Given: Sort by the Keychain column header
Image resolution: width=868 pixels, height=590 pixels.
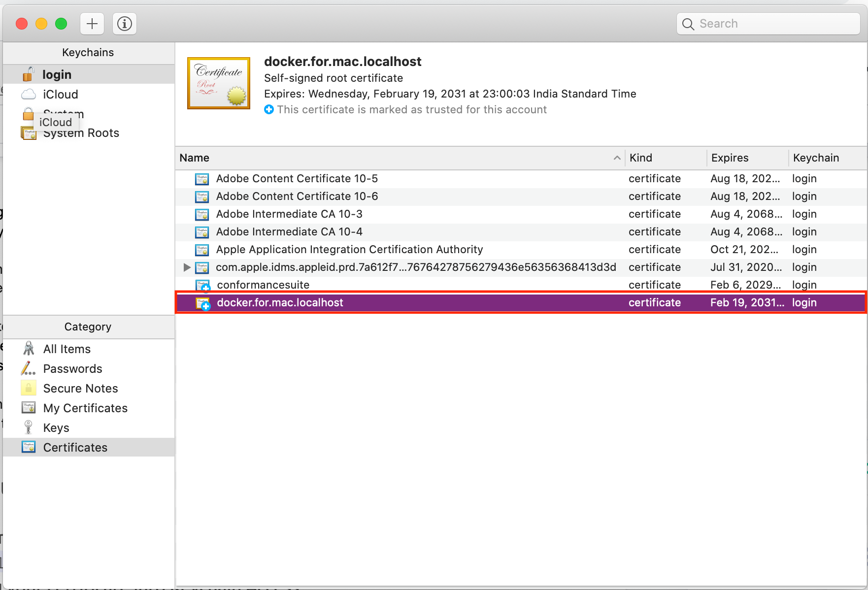Looking at the screenshot, I should 828,158.
